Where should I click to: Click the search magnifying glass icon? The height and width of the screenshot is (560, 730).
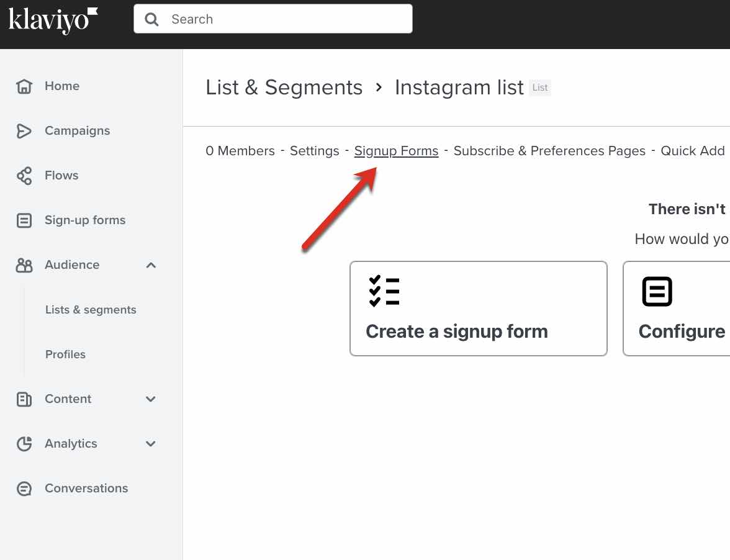point(151,19)
